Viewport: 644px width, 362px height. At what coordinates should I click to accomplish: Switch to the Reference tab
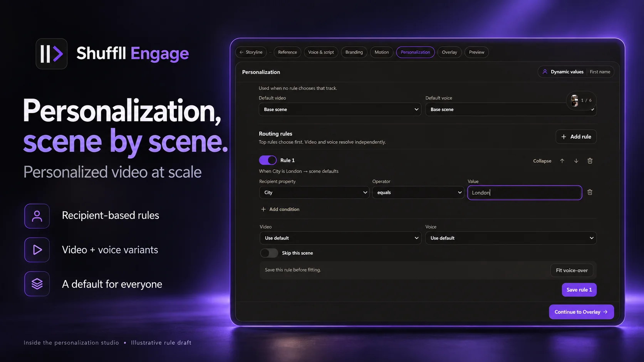287,52
